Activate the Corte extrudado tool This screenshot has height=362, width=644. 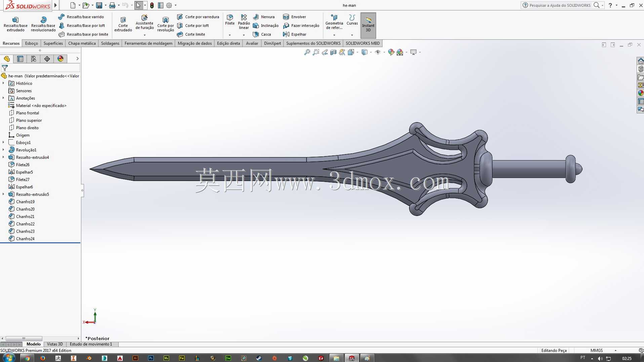(123, 24)
